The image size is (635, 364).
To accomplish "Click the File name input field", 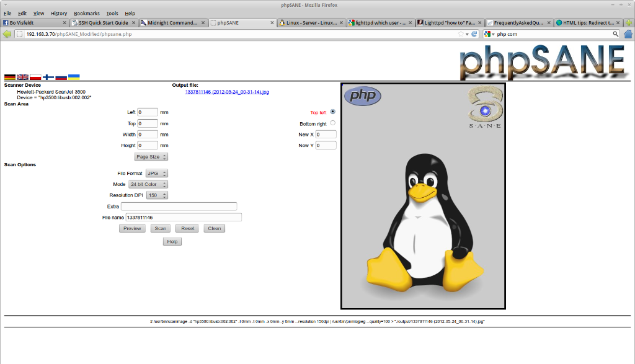I will pos(184,218).
